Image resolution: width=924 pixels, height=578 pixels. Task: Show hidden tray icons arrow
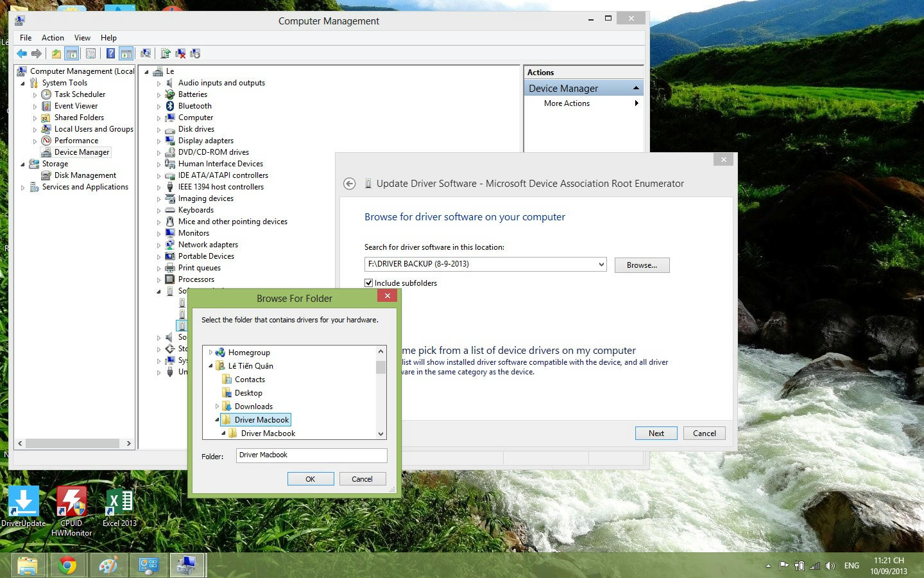pos(768,566)
